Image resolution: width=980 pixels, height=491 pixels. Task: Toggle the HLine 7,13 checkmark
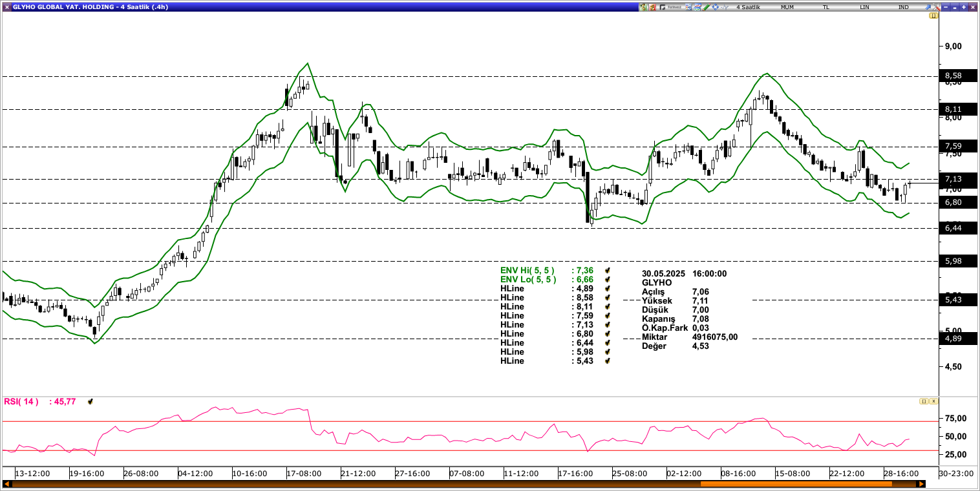coord(608,325)
